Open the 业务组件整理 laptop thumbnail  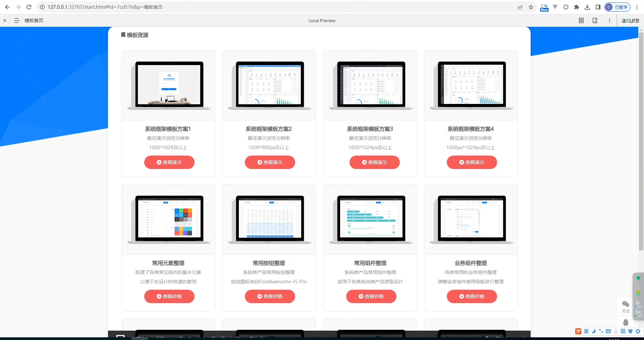coord(472,219)
